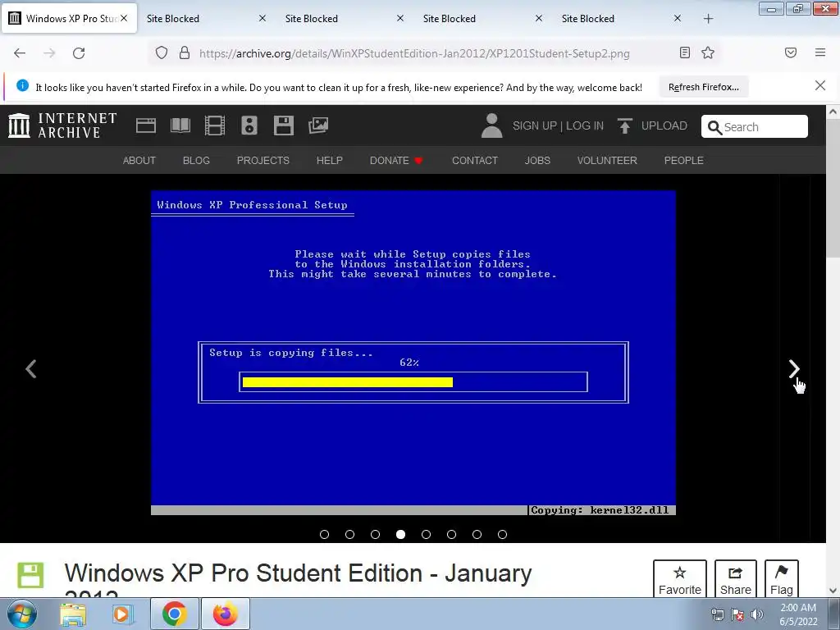The width and height of the screenshot is (840, 630).
Task: Show previous image with left chevron
Action: [x=31, y=368]
